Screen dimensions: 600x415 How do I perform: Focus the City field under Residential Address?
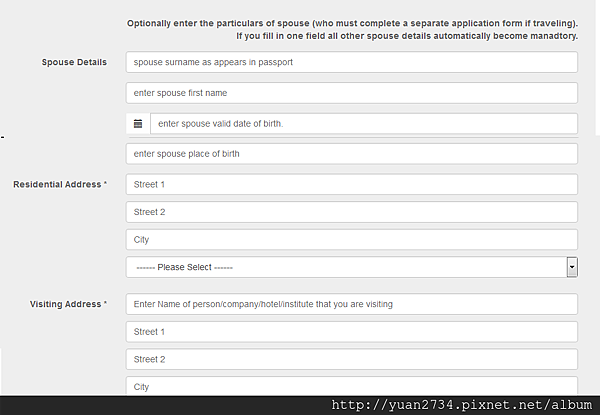point(352,239)
